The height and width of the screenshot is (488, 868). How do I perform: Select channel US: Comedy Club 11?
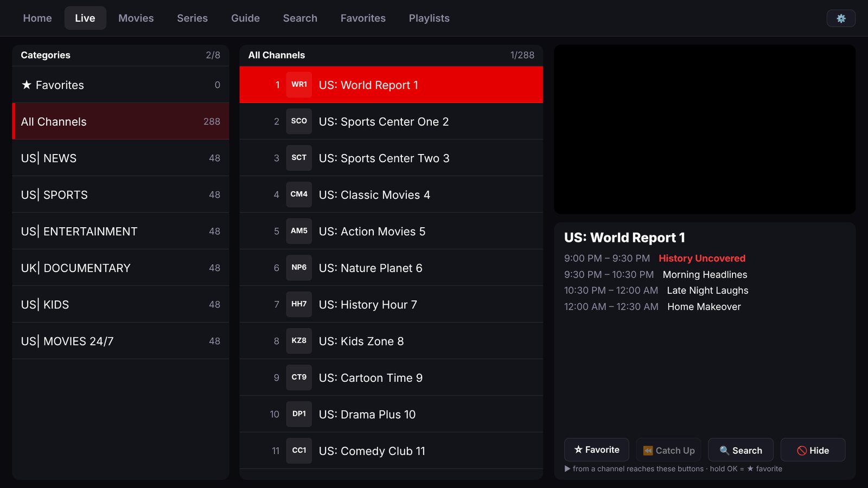coord(391,451)
